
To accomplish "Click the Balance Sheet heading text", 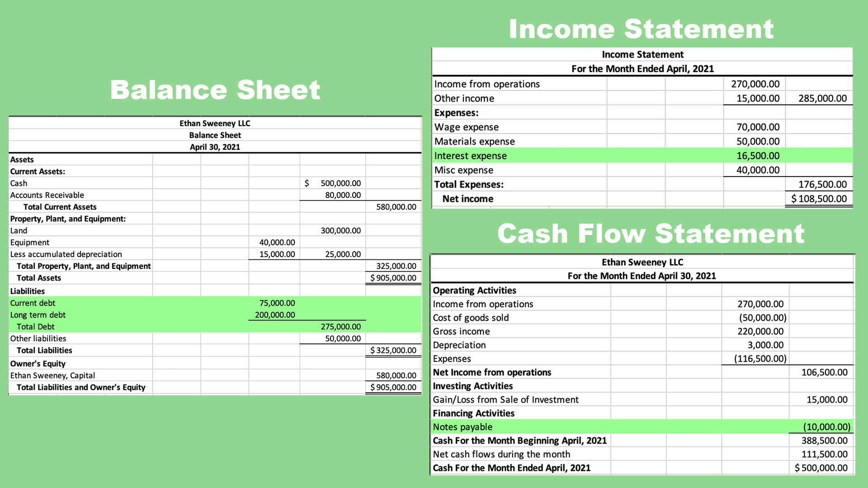I will coord(216,90).
